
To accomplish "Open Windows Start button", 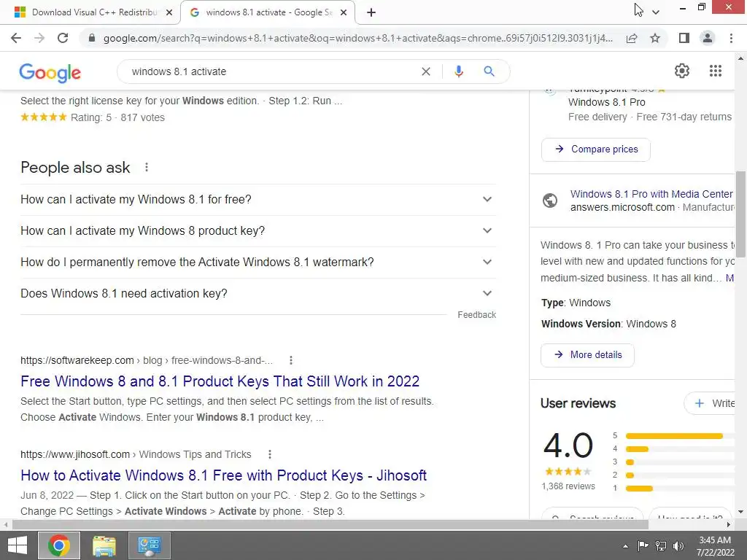I will (x=18, y=545).
